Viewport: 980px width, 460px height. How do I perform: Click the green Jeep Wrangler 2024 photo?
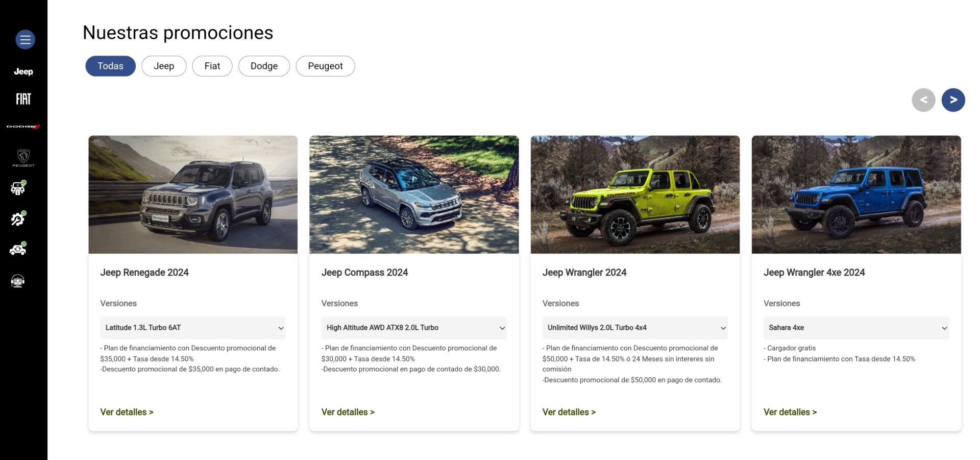coord(635,195)
